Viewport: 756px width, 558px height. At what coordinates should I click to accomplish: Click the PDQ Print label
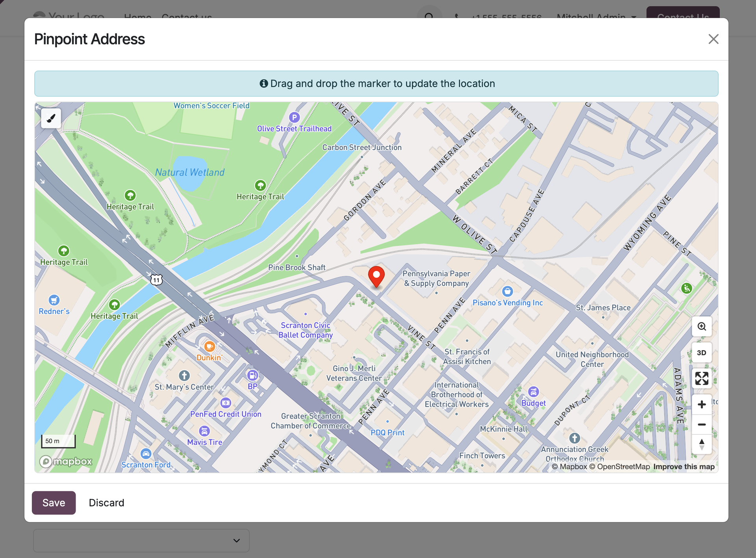click(387, 433)
